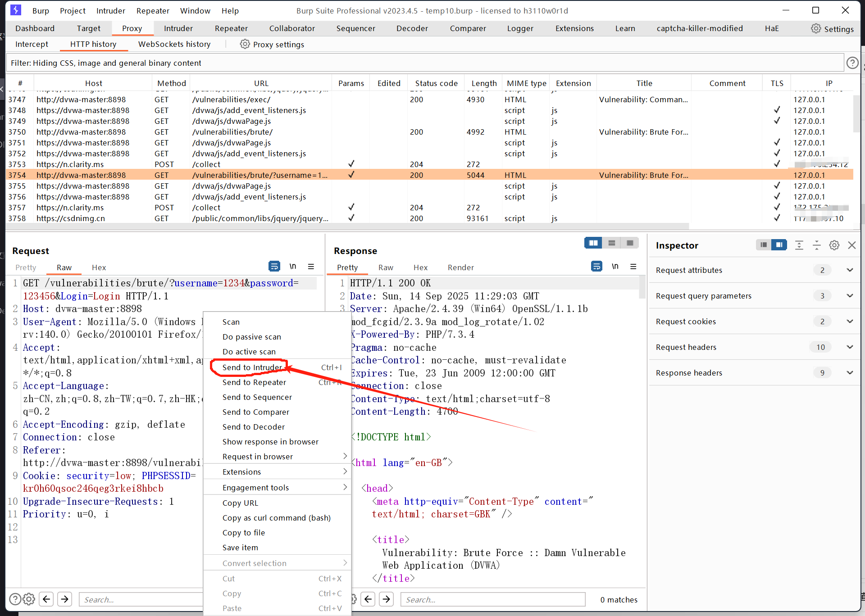Open the captcha-killer-modified tab
The height and width of the screenshot is (616, 865).
coord(700,28)
